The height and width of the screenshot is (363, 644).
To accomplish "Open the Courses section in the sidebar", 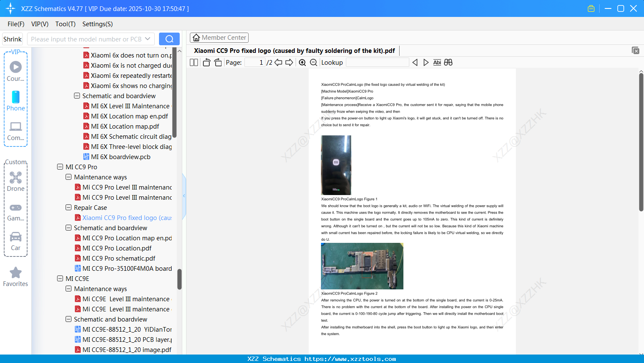I will 16,71.
